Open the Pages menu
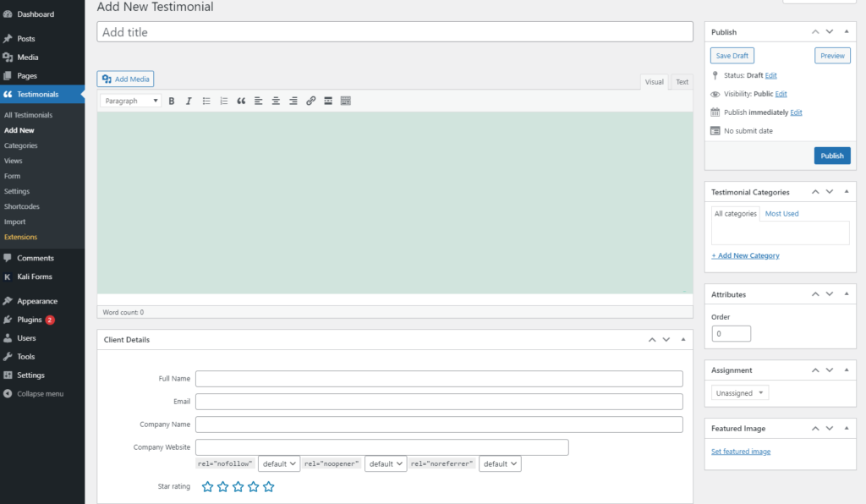 pyautogui.click(x=42, y=75)
